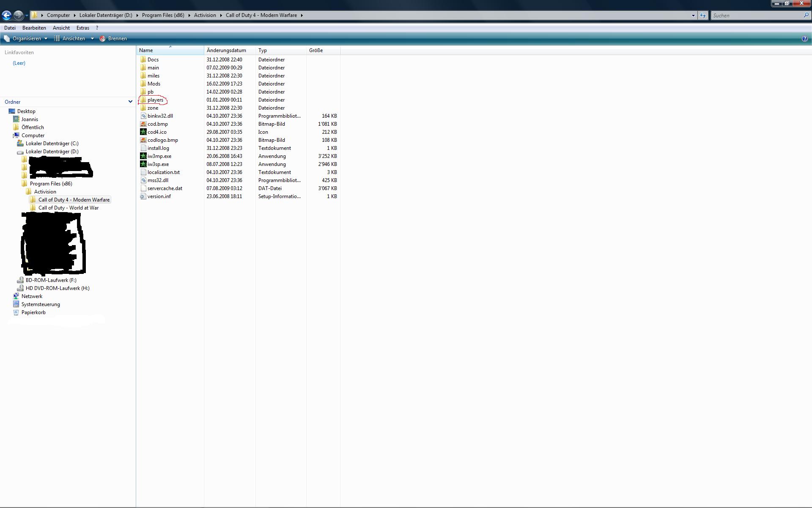Click the refresh icon beside address bar
The width and height of the screenshot is (812, 508).
703,15
